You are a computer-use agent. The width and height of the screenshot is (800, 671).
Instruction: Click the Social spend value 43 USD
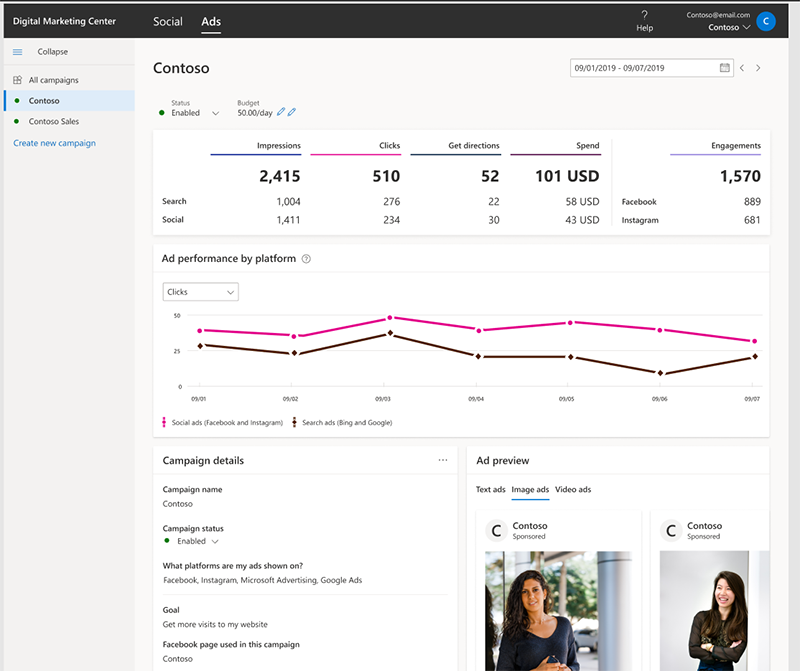(x=582, y=220)
